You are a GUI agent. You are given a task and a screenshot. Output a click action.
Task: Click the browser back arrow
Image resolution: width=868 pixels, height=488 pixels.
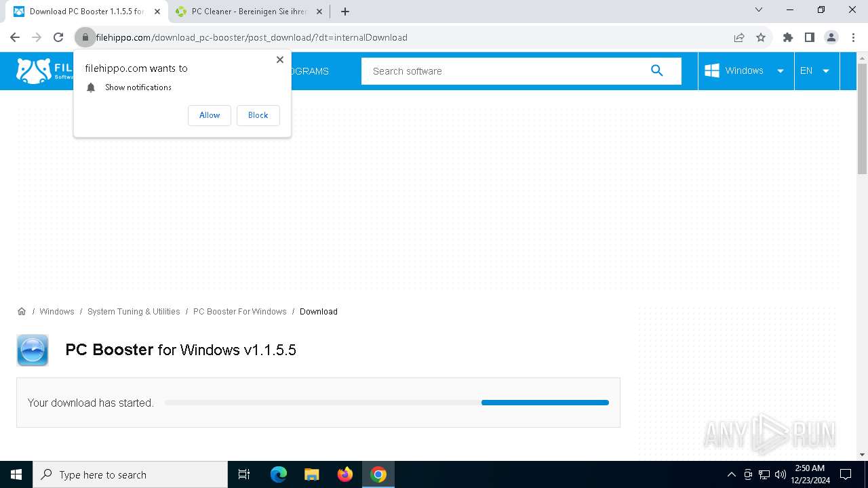tap(15, 37)
